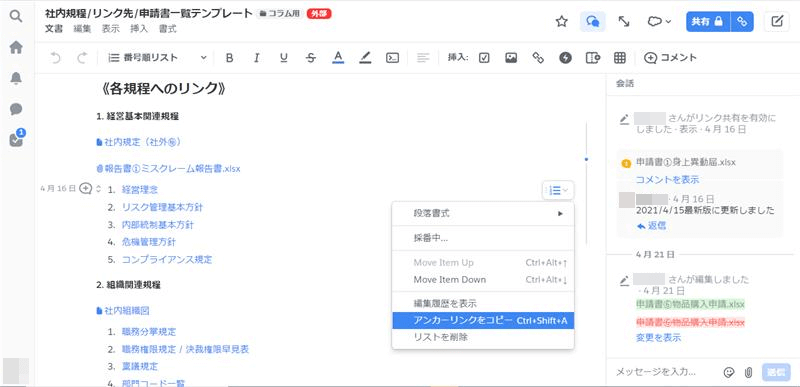Viewport: 800px width, 387px height.
Task: Go to home via house icon
Action: (16, 47)
